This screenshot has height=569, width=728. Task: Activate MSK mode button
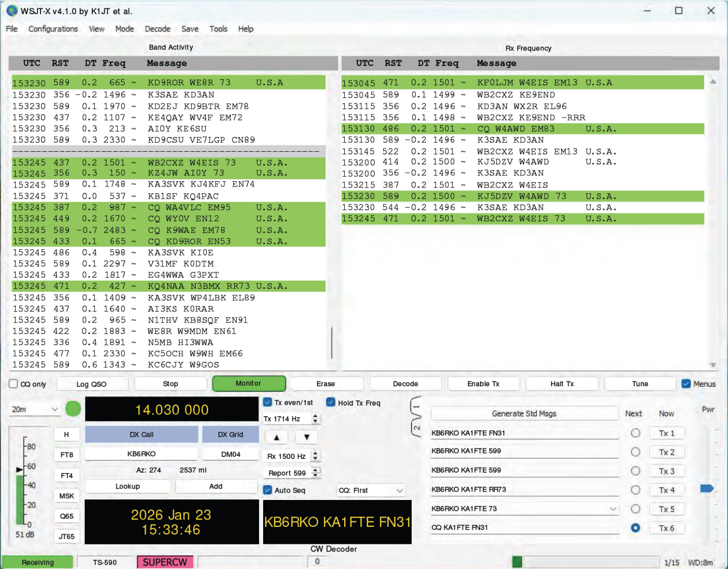67,496
